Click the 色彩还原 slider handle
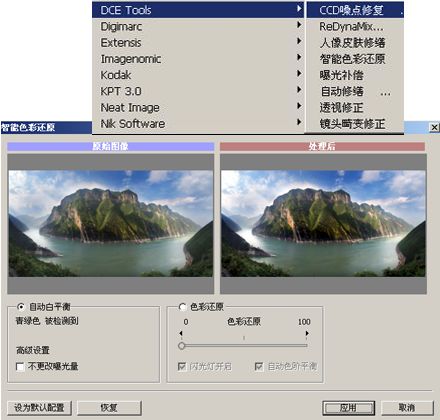Image resolution: width=440 pixels, height=420 pixels. [181, 346]
